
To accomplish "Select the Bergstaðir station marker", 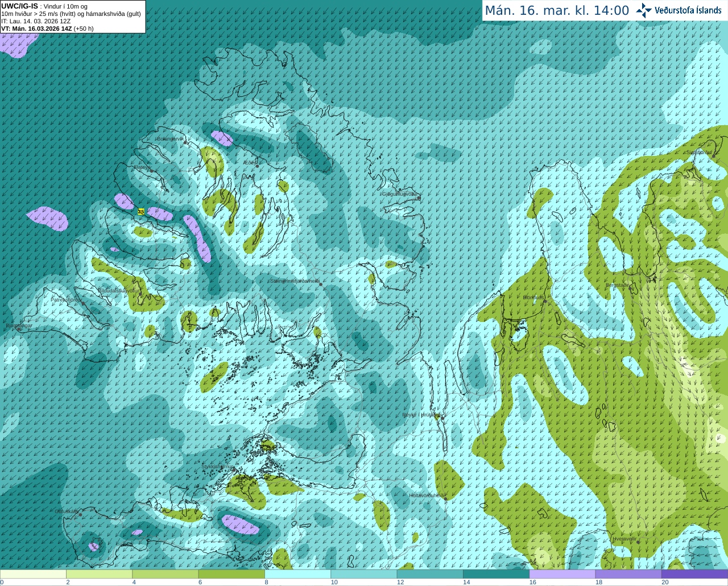I will tap(630, 288).
